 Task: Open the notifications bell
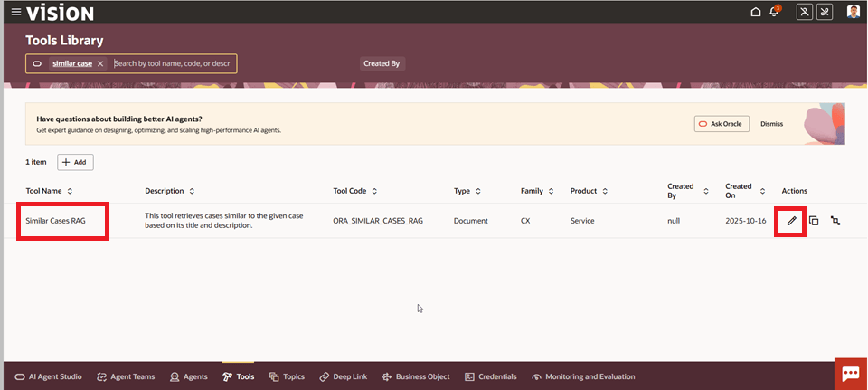pos(774,12)
